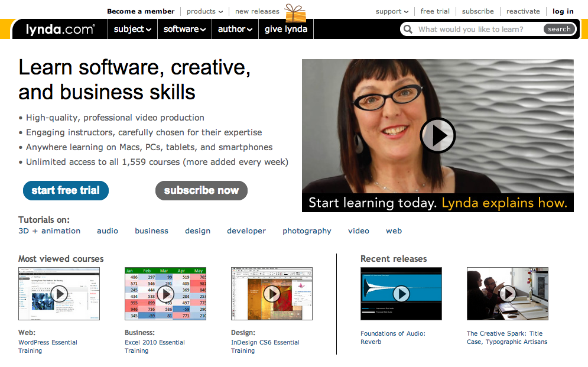Open the new releases link

pyautogui.click(x=257, y=11)
